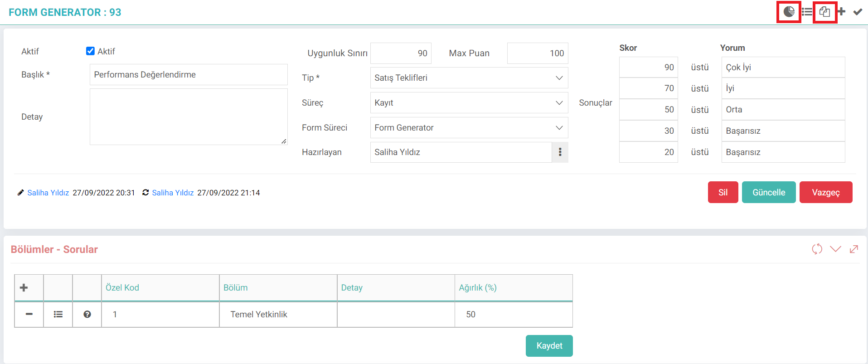This screenshot has height=364, width=868.
Task: Edit the score 20 field
Action: [x=649, y=152]
